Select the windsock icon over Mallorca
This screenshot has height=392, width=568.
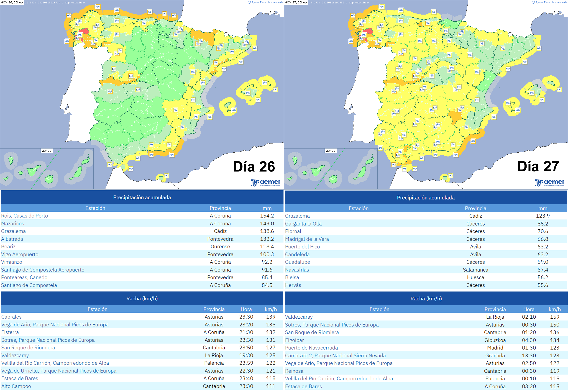click(248, 93)
